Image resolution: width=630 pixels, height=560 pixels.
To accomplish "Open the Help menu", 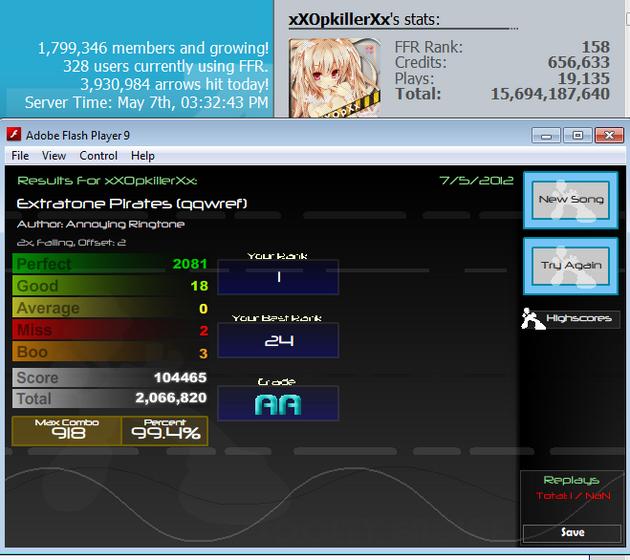I will point(143,155).
